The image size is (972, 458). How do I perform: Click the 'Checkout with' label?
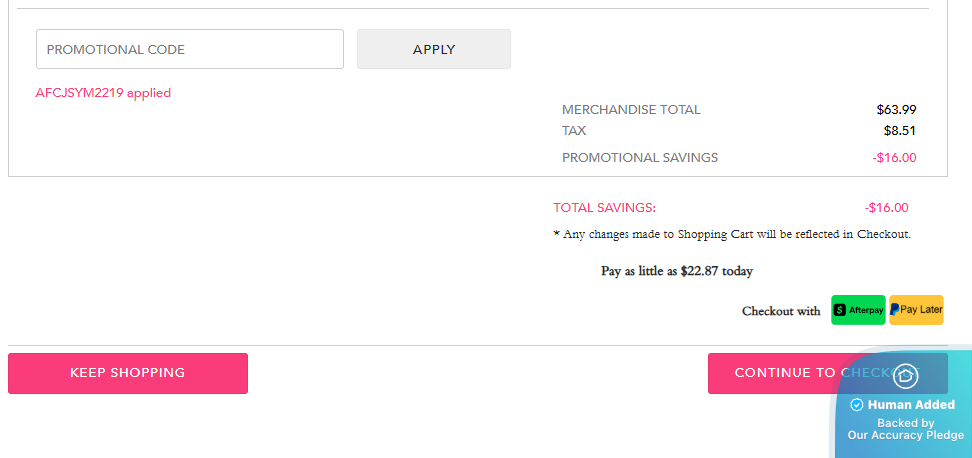781,311
